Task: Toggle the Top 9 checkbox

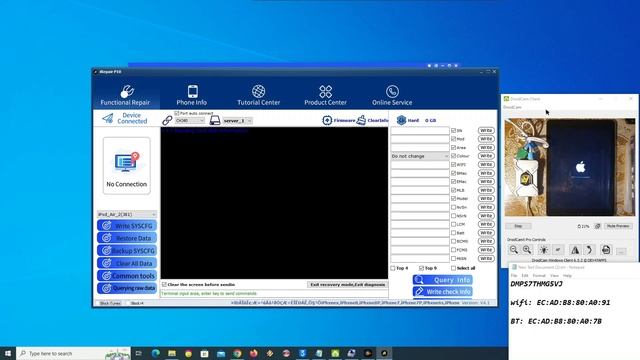Action: [421, 268]
